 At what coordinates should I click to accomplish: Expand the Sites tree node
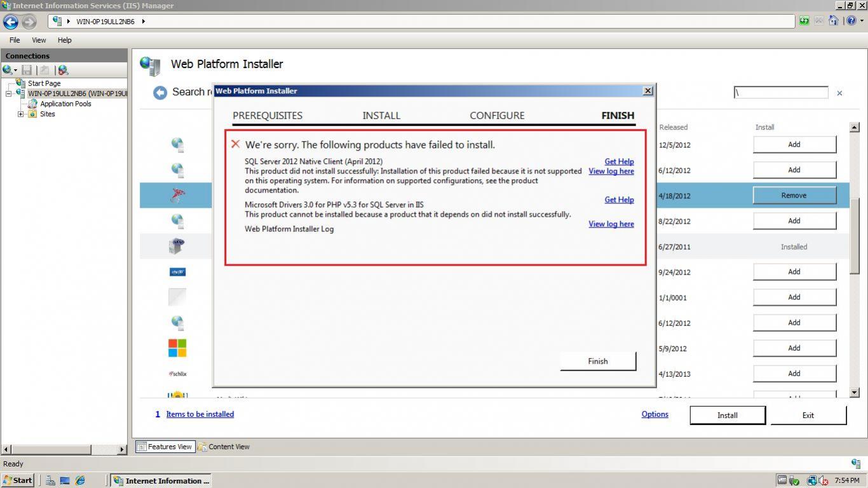[20, 114]
